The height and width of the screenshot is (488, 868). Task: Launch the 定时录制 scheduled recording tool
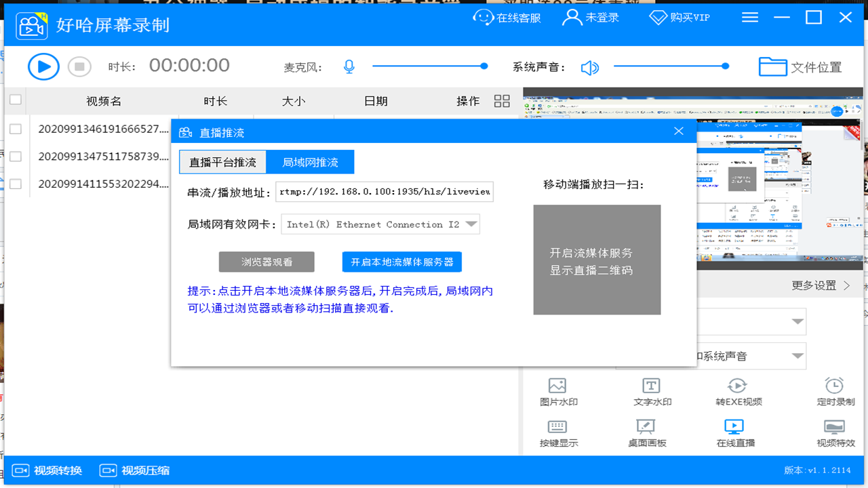pyautogui.click(x=833, y=391)
